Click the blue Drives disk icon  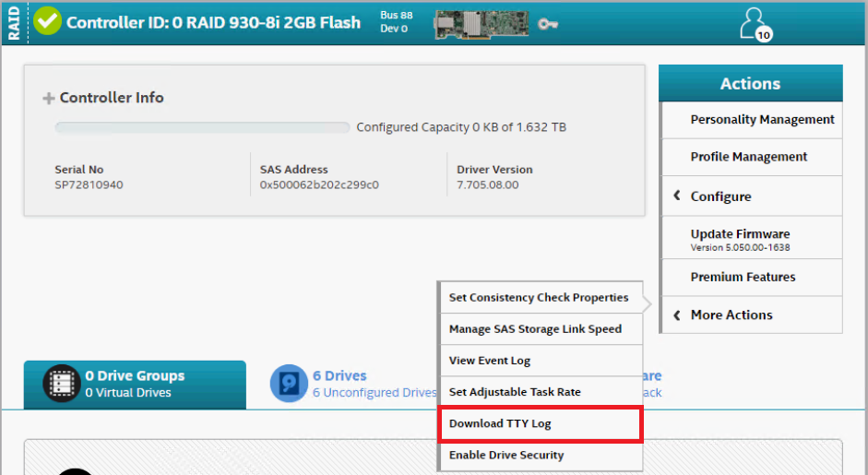[289, 384]
